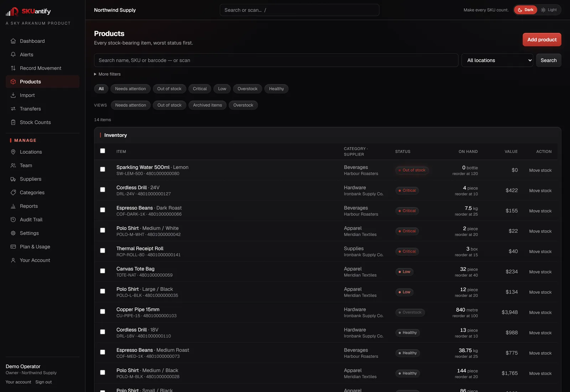This screenshot has height=392, width=570.
Task: Click the Your Account person icon
Action: pos(13,260)
